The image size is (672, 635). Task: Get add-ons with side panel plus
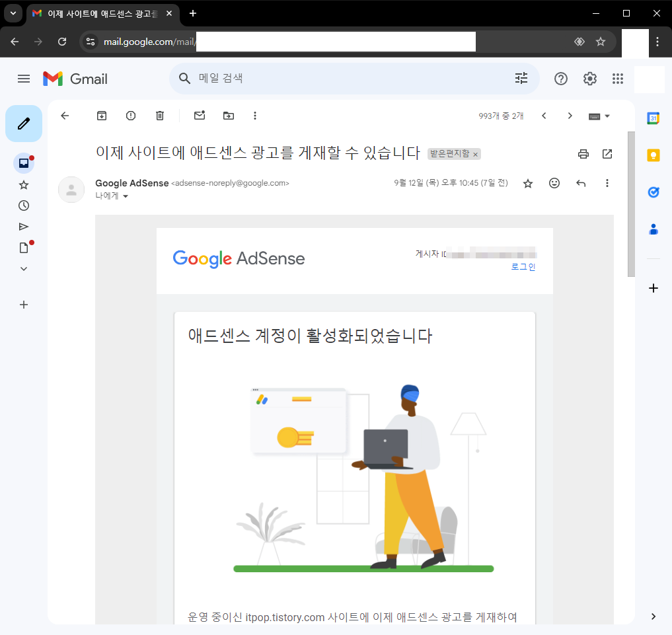coord(653,288)
